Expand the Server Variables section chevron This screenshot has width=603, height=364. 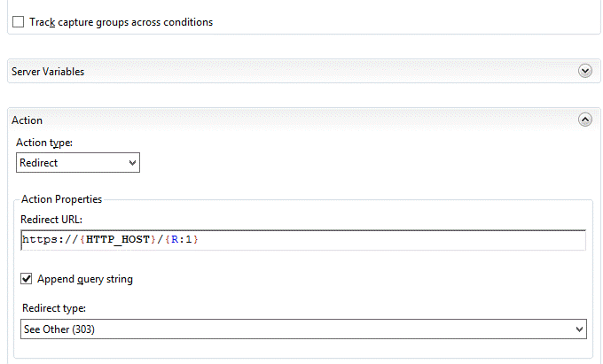584,71
